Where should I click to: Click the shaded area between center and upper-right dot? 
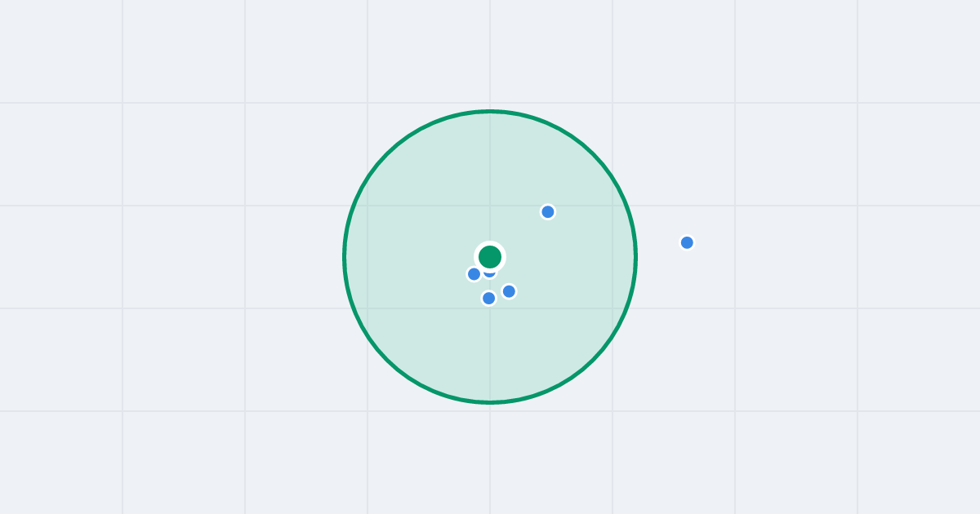(x=520, y=233)
